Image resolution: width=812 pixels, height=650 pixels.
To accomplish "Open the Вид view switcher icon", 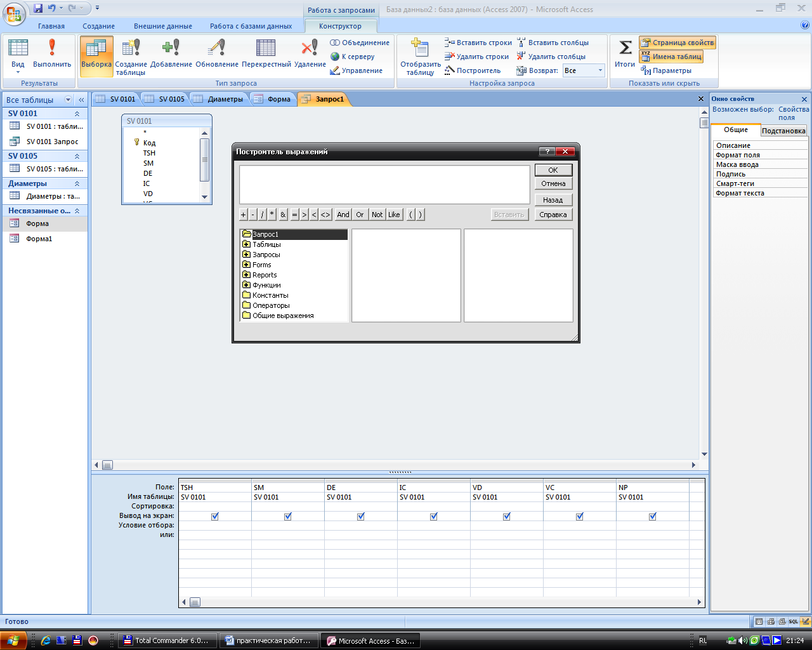I will 18,48.
